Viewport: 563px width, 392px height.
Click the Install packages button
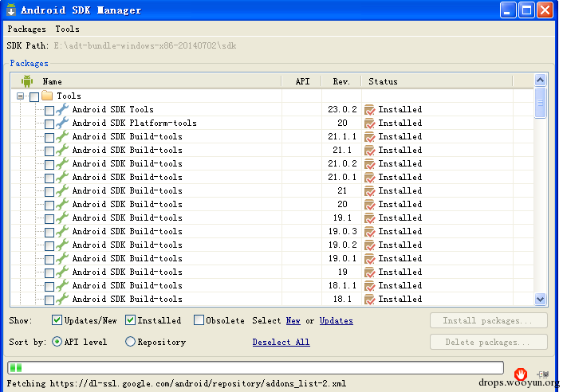tap(489, 320)
